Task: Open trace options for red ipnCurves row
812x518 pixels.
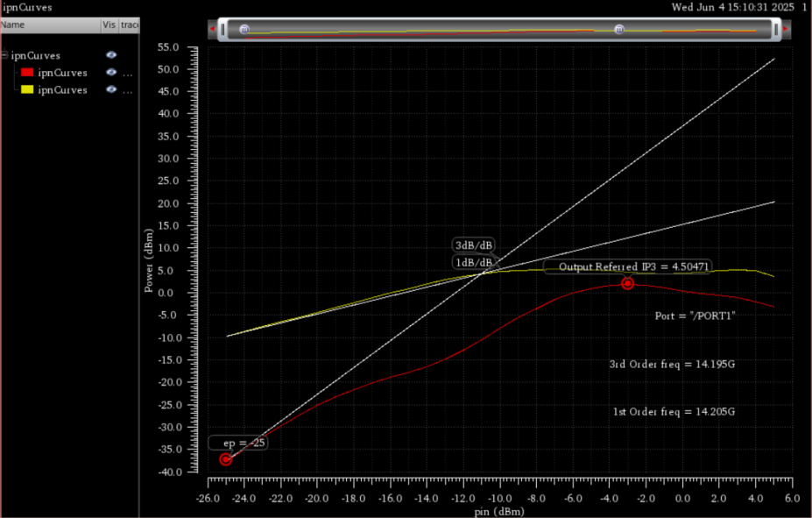Action: (127, 75)
